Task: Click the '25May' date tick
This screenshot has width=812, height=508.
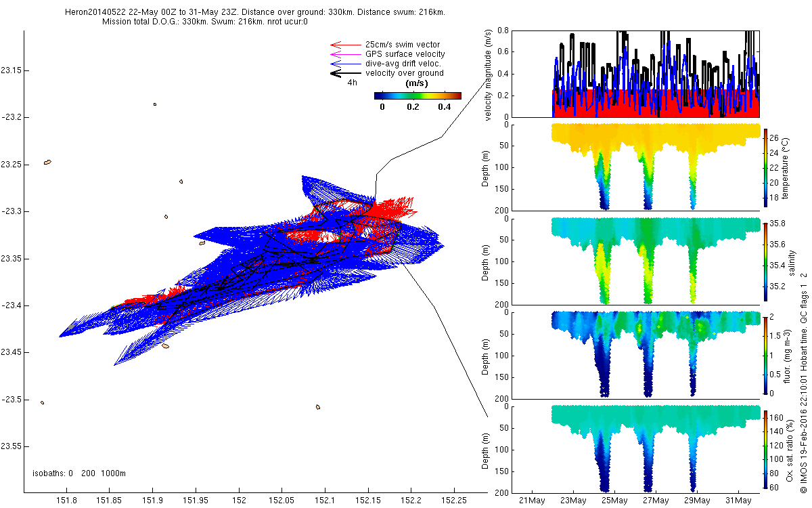Action: [614, 501]
